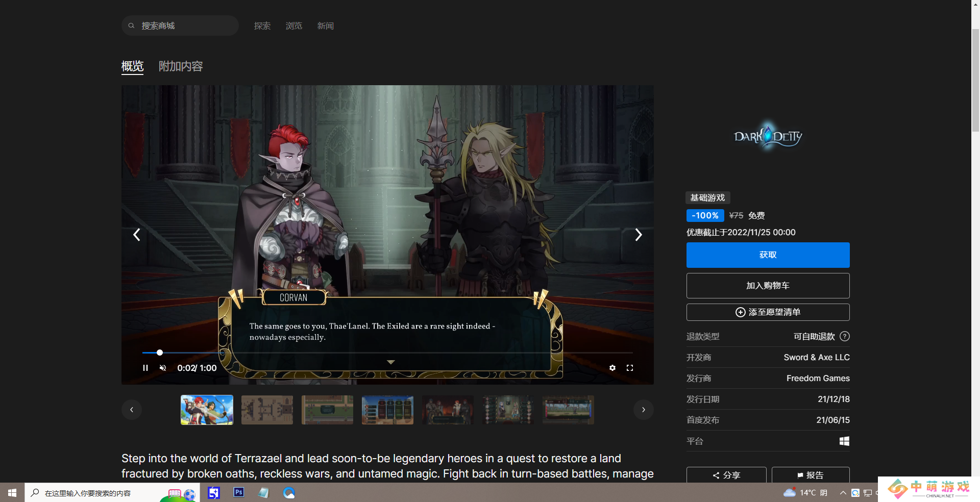Click the -100% discount badge
The image size is (980, 502).
click(x=705, y=216)
